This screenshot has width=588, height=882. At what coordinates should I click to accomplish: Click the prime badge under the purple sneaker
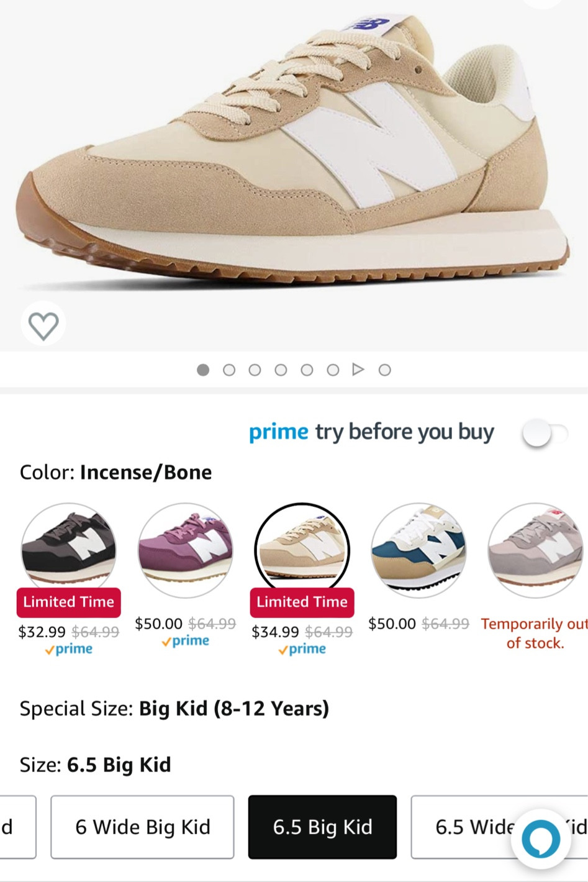[x=186, y=640]
